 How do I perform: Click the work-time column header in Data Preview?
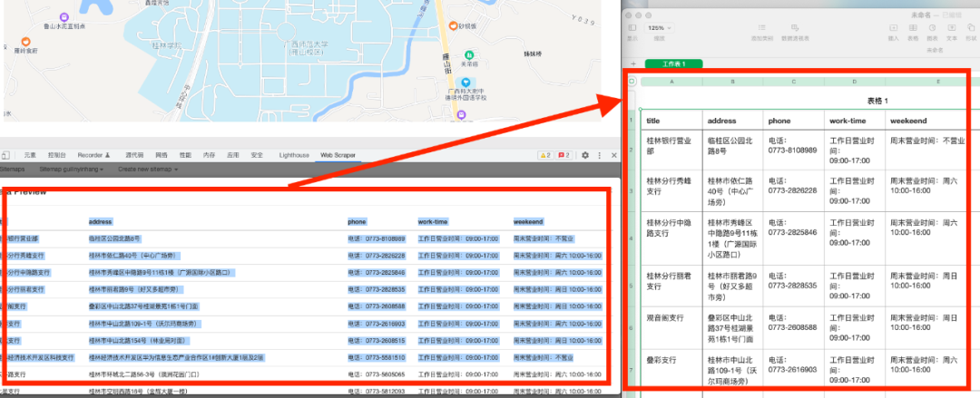(433, 221)
